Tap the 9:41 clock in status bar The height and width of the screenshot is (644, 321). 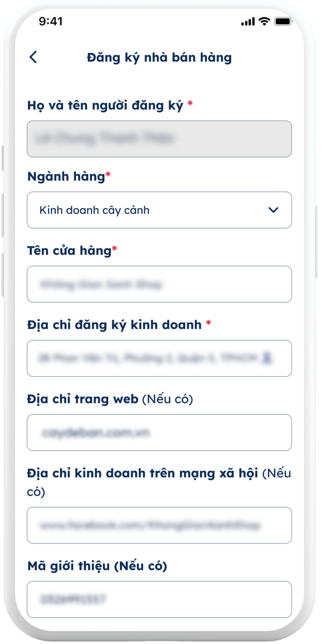(51, 21)
